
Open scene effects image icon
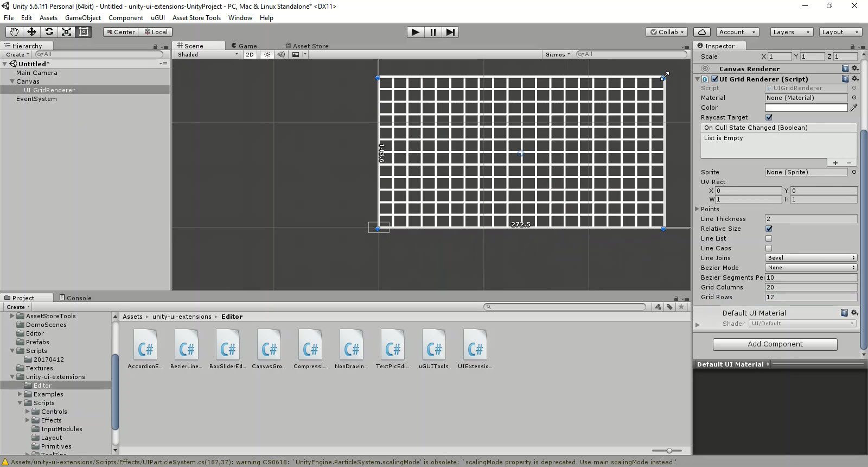296,54
